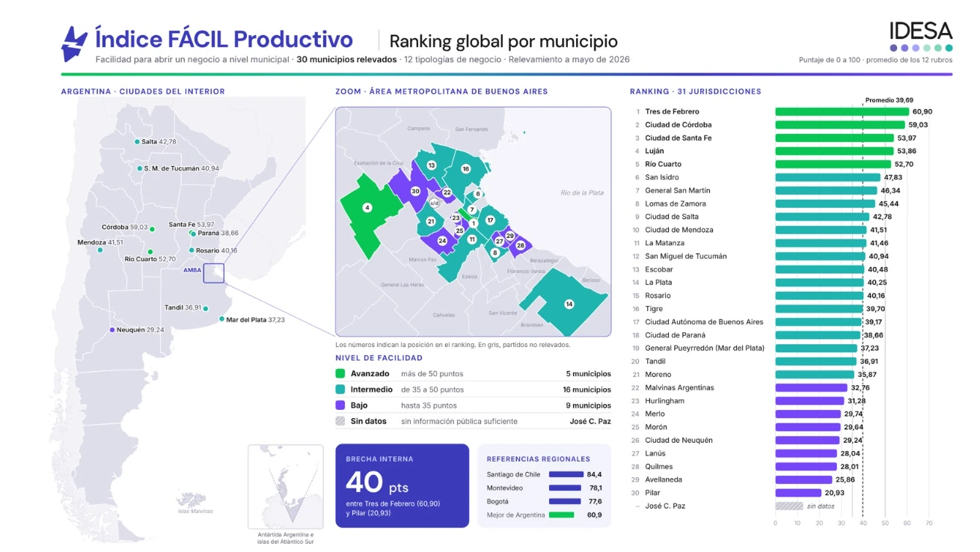
Task: Click the IDESA logo
Action: 920,31
